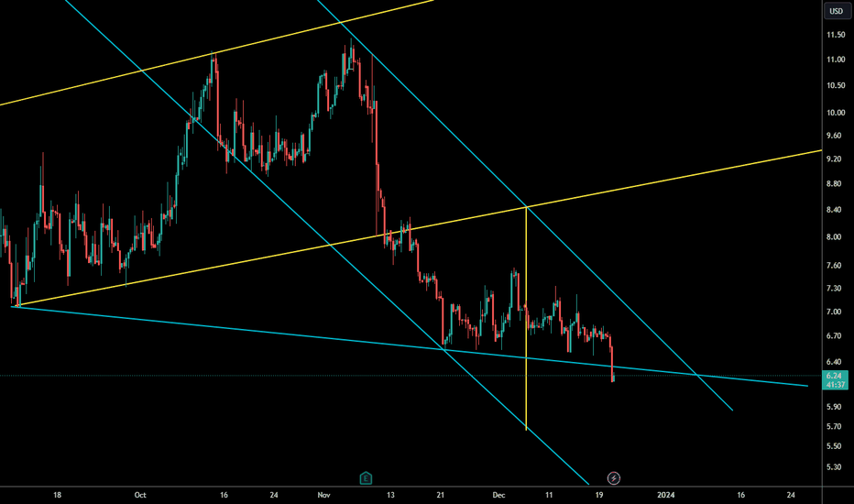Click the 2024 label on time axis
The width and height of the screenshot is (854, 504).
tap(666, 495)
